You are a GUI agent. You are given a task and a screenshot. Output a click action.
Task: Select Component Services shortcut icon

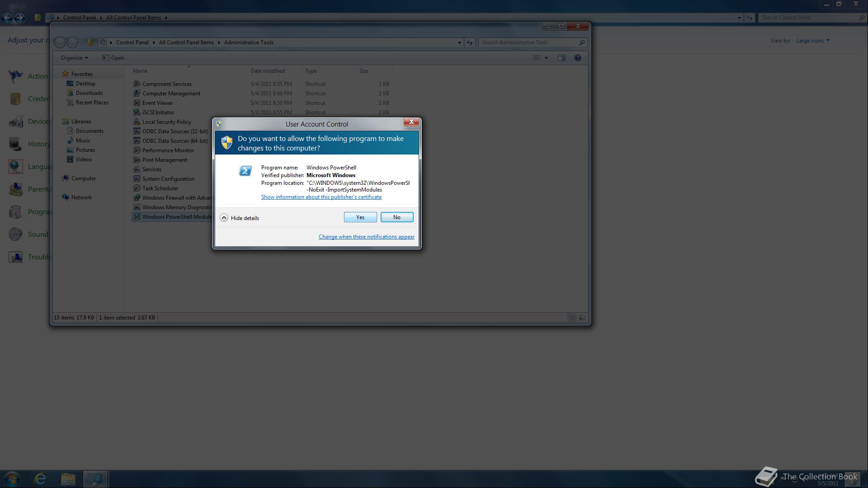[137, 84]
